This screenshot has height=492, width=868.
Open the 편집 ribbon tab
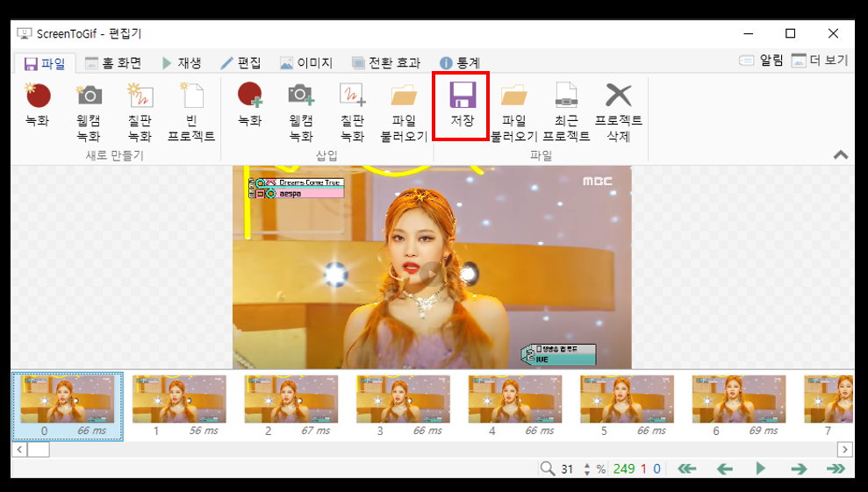pyautogui.click(x=240, y=63)
